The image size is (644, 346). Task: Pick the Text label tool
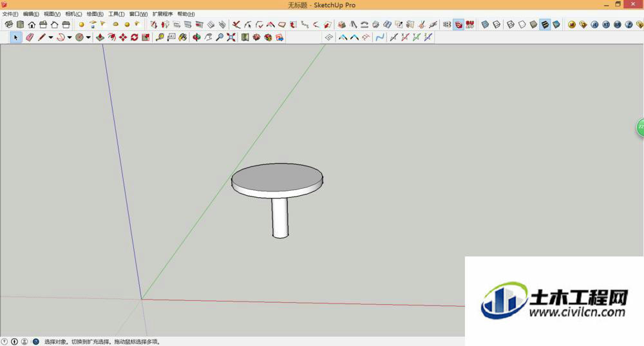click(x=171, y=37)
